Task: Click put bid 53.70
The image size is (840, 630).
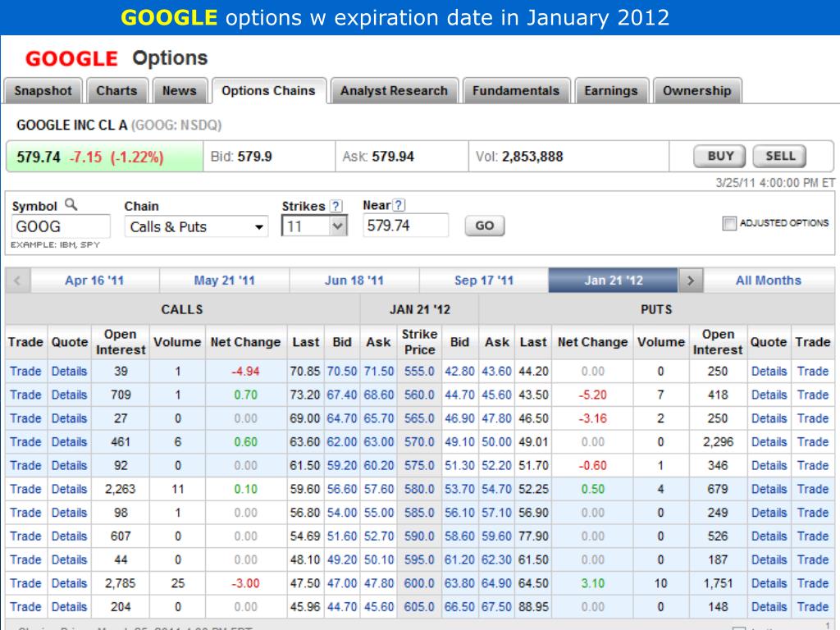Action: point(459,489)
